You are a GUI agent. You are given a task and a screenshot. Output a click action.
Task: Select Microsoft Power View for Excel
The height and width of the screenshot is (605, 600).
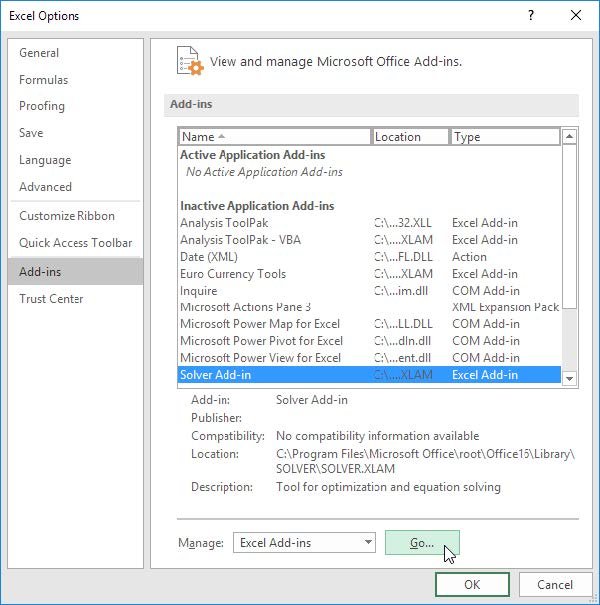pos(369,358)
